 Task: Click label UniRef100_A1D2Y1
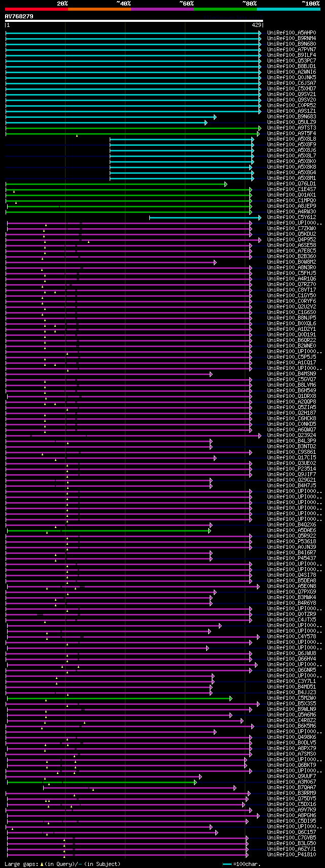point(291,329)
